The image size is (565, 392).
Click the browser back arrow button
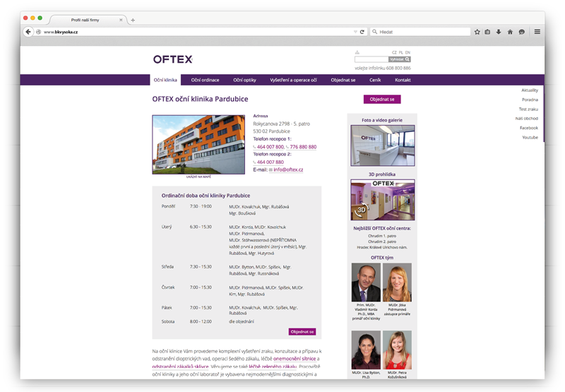[28, 32]
